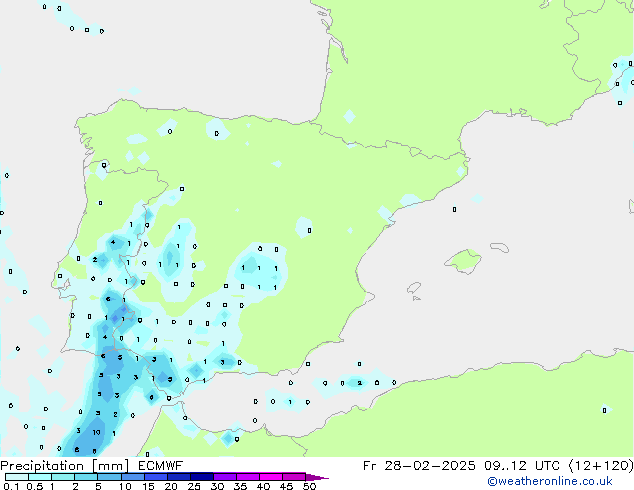Open the weatheronline.co.uk link
This screenshot has width=634, height=490.
pyautogui.click(x=550, y=481)
